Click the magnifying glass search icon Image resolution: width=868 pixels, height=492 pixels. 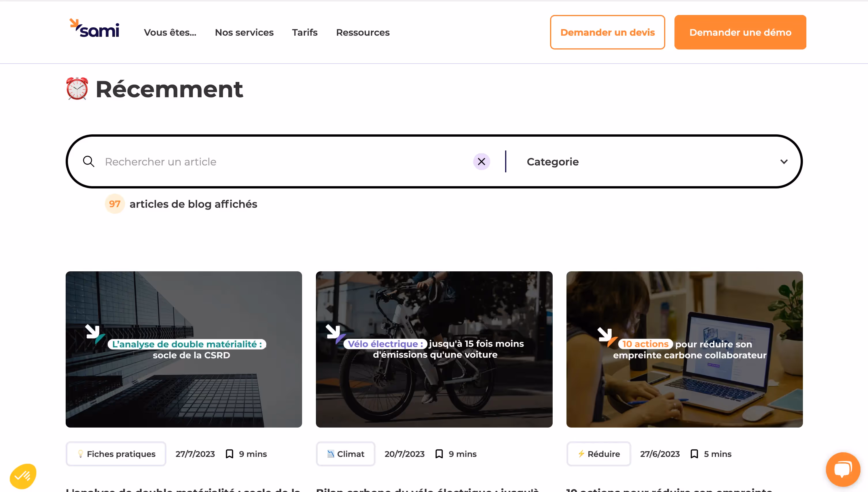(89, 161)
